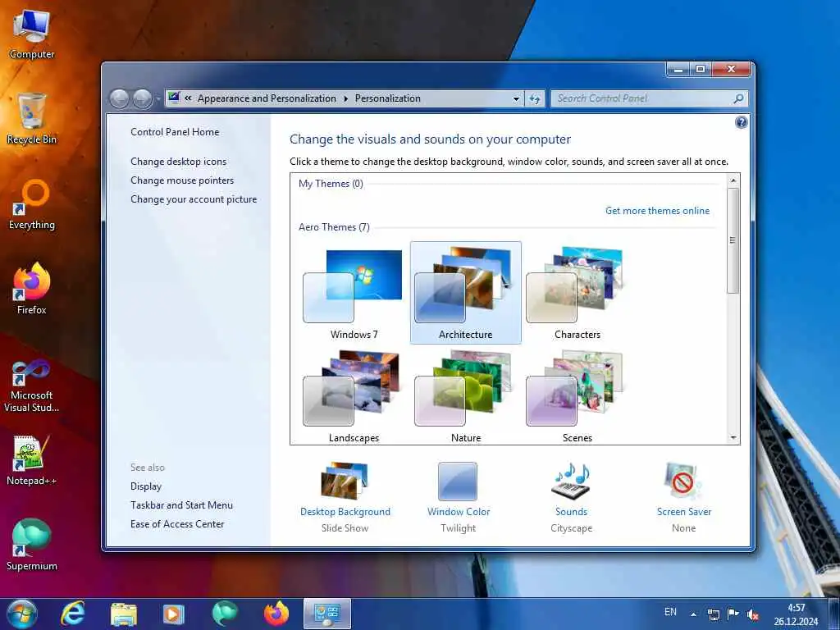
Task: Open recent pages dropdown arrow
Action: [158, 99]
